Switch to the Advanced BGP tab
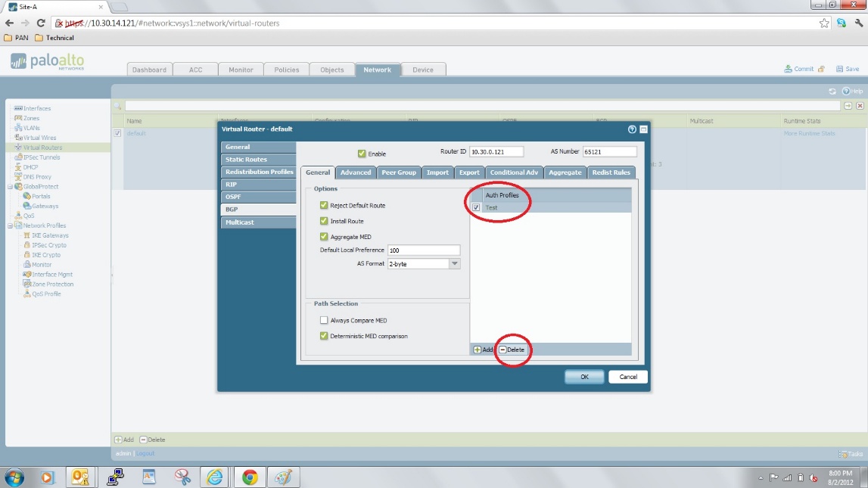The height and width of the screenshot is (488, 868). [356, 172]
